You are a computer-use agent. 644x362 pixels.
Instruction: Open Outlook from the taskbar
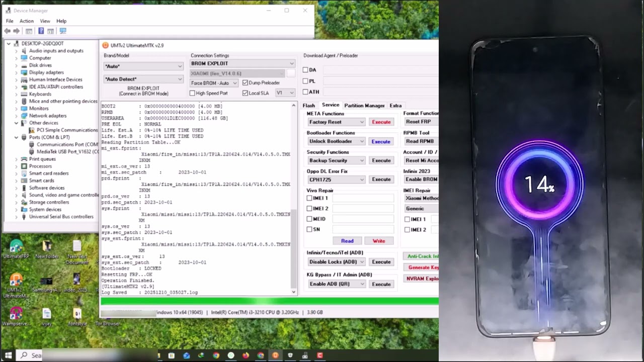pos(187,355)
